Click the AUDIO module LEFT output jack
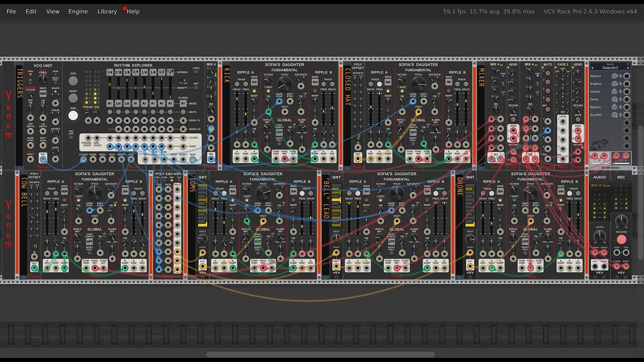Image resolution: width=644 pixels, height=362 pixels. point(595,266)
